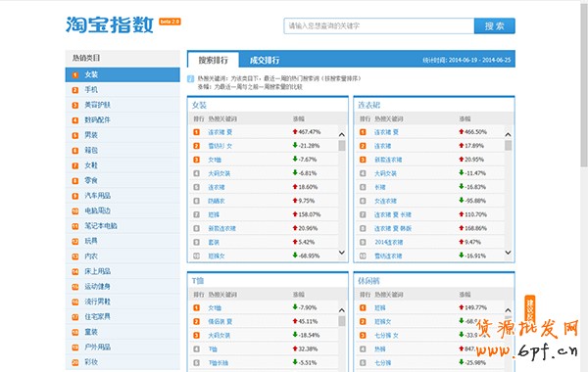Click the scrollbar thumb in 女装 panel

(x=342, y=145)
